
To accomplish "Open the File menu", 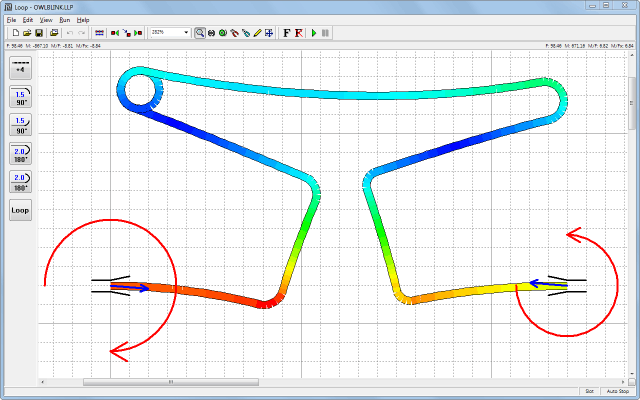I will point(11,20).
